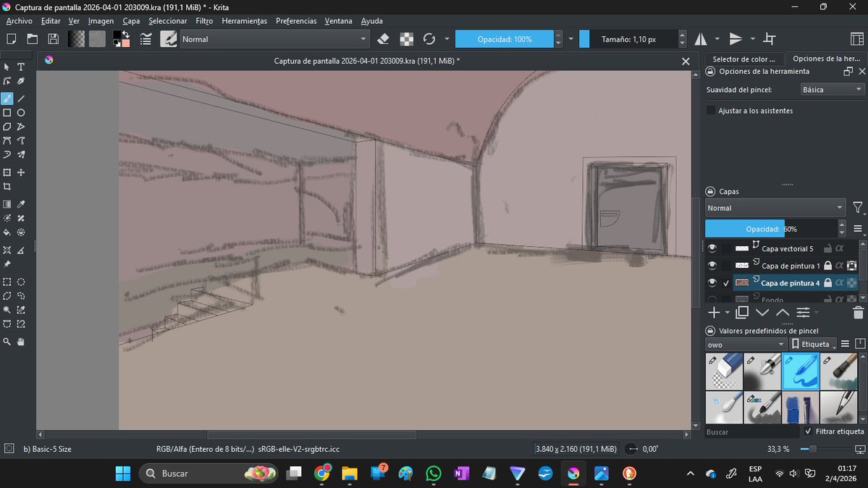Select the Crop tool
The height and width of the screenshot is (488, 868).
pyautogui.click(x=7, y=187)
